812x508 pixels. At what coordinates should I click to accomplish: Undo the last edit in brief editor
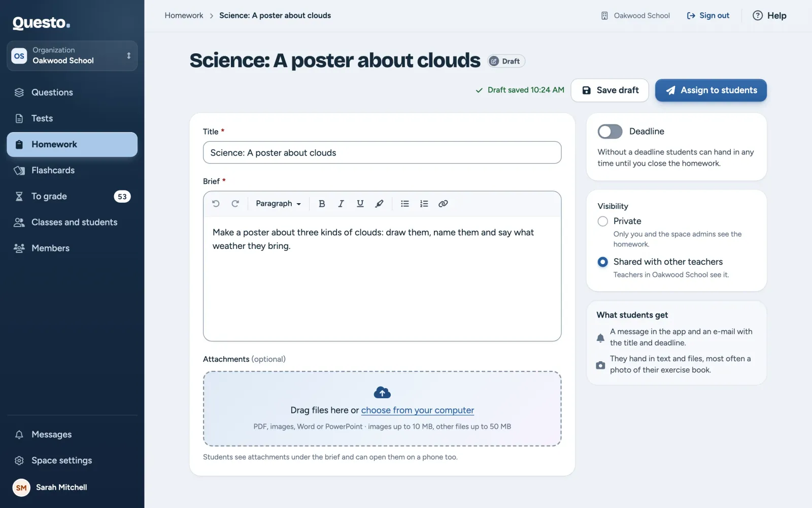point(216,204)
